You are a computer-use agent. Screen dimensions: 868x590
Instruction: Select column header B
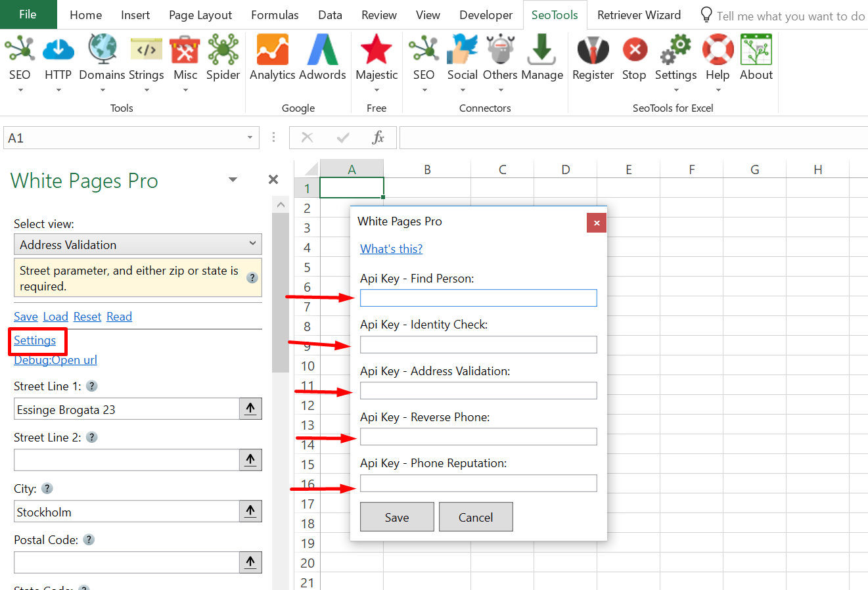(x=427, y=170)
